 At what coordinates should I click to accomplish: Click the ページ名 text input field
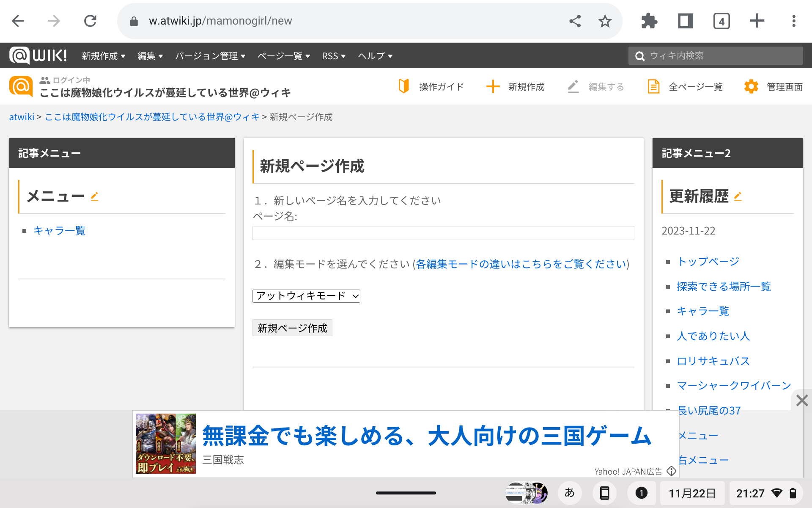point(443,233)
